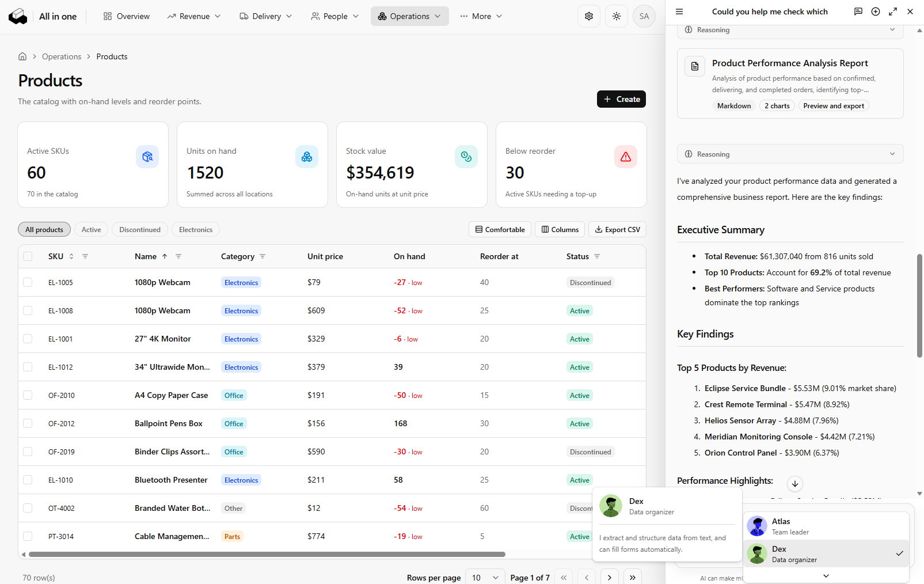Click the Create product button

point(621,99)
